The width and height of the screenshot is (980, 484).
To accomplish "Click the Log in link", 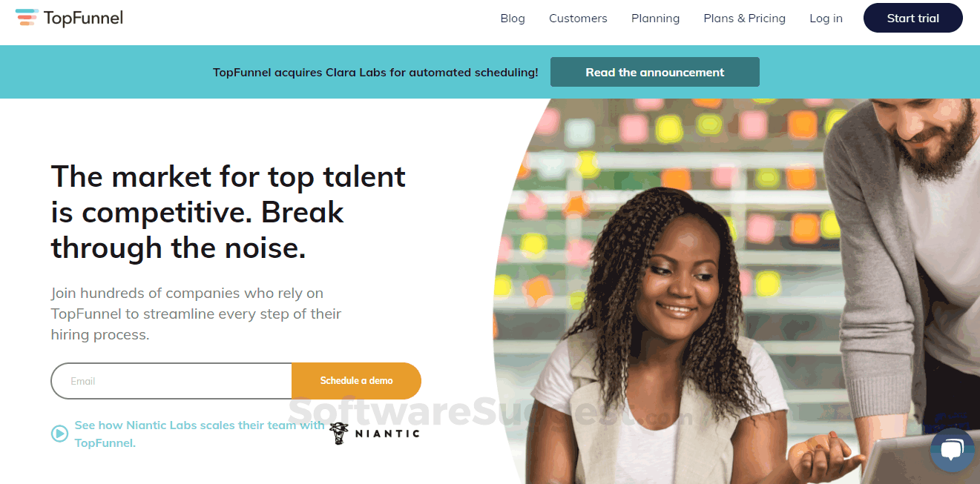I will pyautogui.click(x=826, y=18).
